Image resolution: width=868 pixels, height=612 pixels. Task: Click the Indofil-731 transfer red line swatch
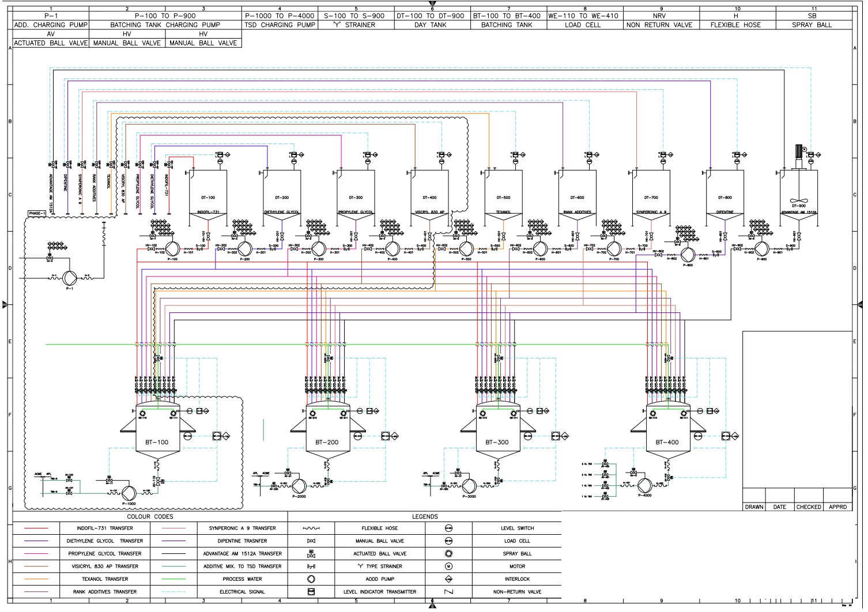(x=36, y=528)
